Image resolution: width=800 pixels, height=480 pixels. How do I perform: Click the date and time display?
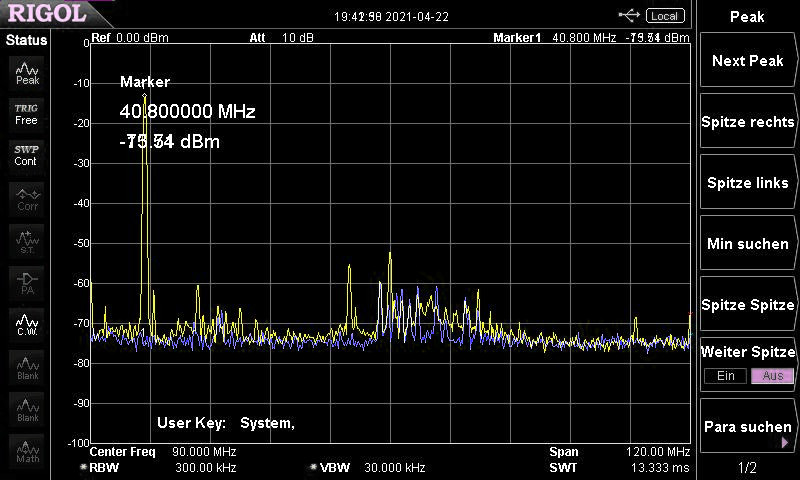tap(391, 17)
